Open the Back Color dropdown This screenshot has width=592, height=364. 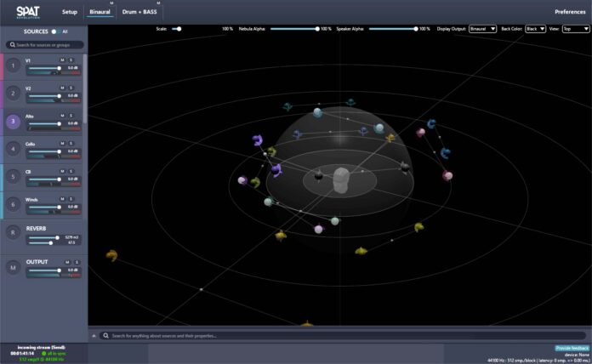[x=535, y=29]
